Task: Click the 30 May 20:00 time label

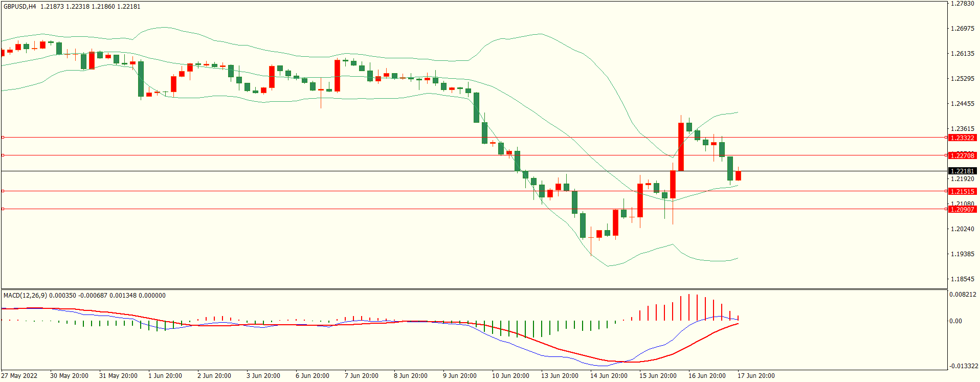Action: coord(69,376)
